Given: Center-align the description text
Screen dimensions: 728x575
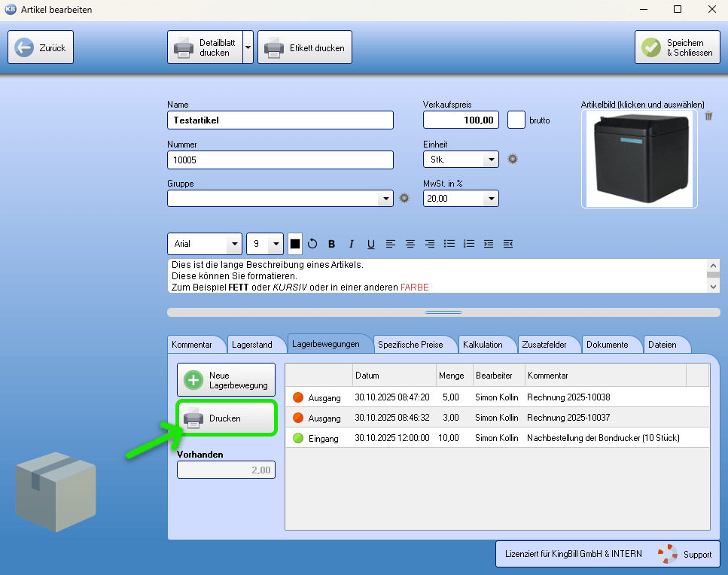Looking at the screenshot, I should point(410,244).
